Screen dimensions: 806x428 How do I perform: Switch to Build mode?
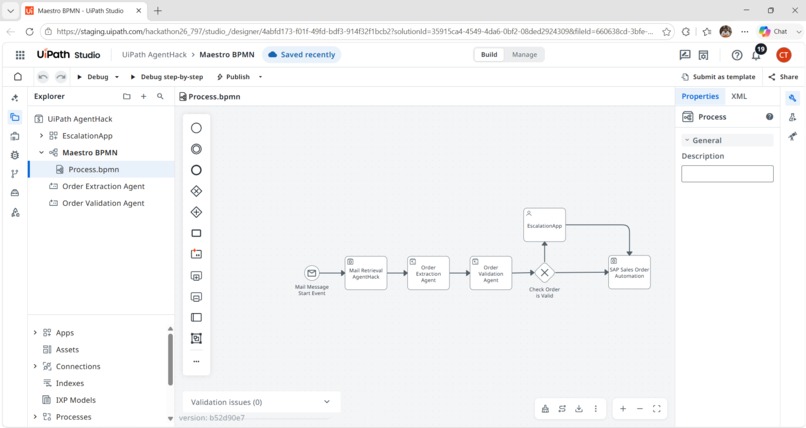(x=489, y=54)
